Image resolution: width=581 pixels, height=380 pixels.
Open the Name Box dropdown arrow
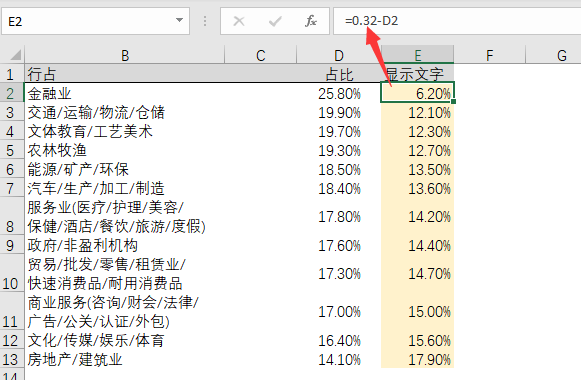click(179, 20)
